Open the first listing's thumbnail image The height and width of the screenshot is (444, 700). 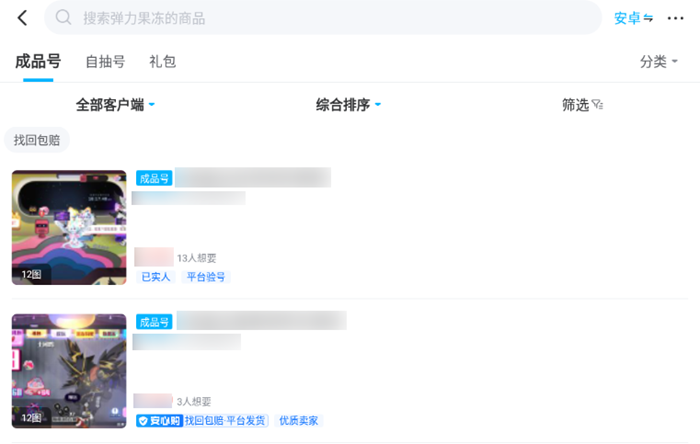click(x=69, y=227)
